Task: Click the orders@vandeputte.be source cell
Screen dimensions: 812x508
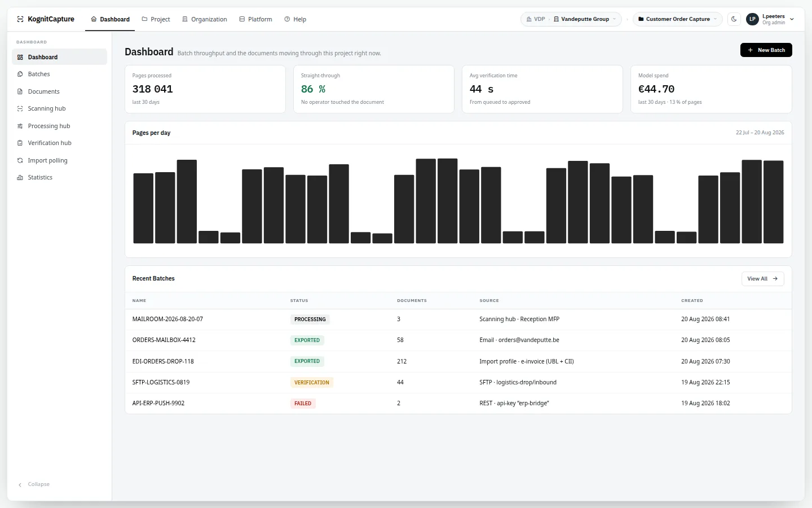Action: (x=519, y=340)
